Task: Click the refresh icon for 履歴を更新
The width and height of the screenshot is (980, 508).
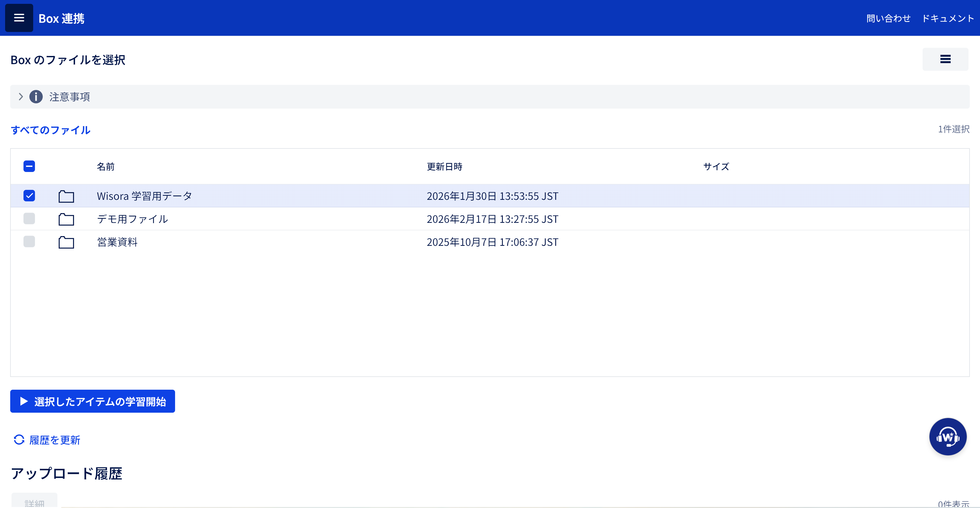Action: tap(19, 440)
